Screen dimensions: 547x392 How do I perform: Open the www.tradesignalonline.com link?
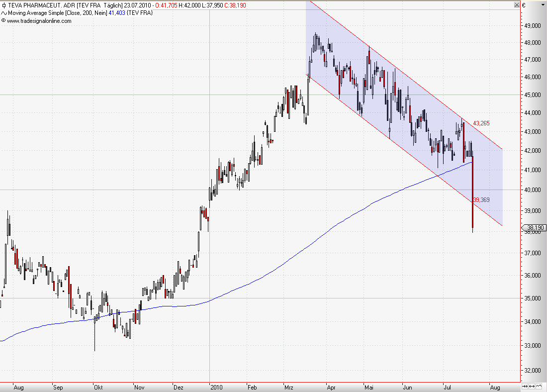39,21
